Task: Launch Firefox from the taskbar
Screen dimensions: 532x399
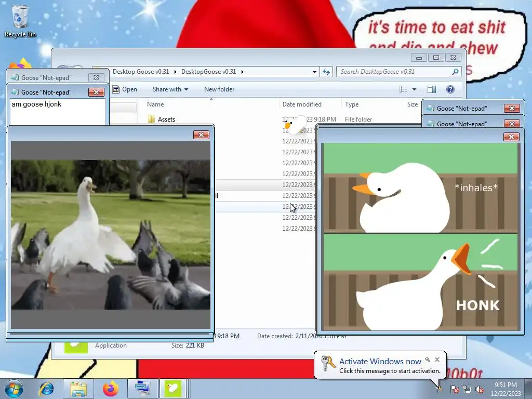Action: point(111,389)
